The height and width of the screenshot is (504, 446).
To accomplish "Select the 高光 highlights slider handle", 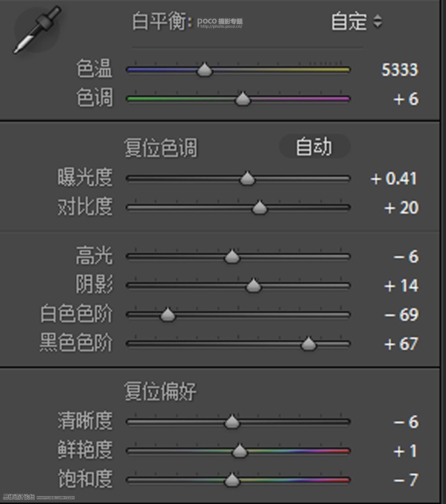I will coord(231,256).
